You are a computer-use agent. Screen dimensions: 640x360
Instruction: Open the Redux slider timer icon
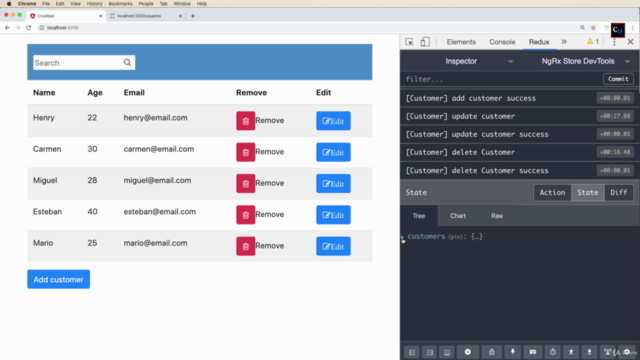553,352
